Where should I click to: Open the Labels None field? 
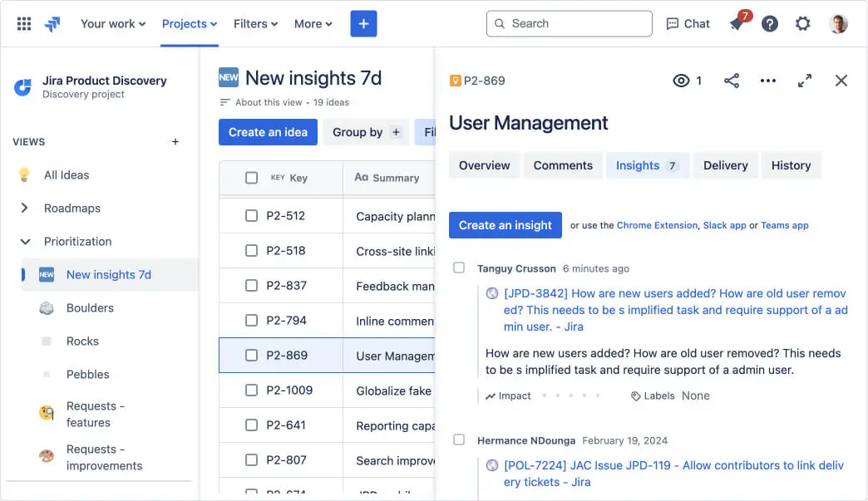click(695, 396)
